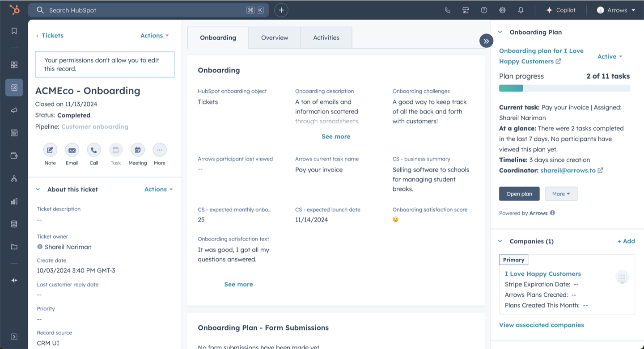Open the Workspaces grid icon in sidebar
The width and height of the screenshot is (644, 349).
(14, 65)
